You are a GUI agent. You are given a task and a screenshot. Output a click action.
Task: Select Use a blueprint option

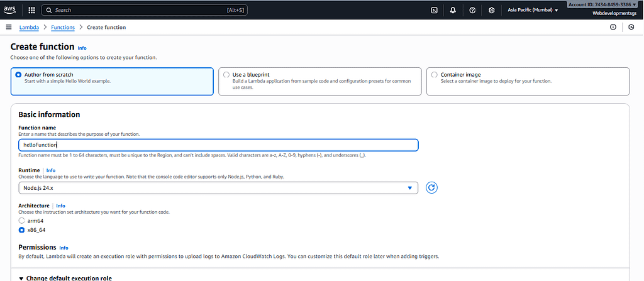226,75
